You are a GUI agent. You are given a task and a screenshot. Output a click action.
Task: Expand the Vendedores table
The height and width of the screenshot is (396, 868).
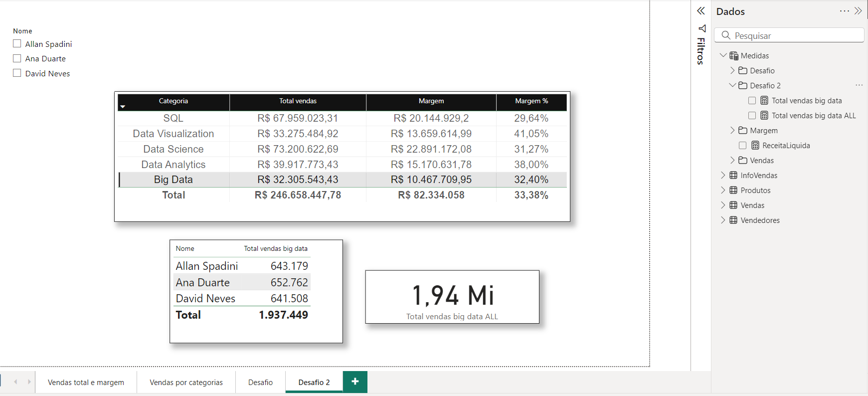723,220
